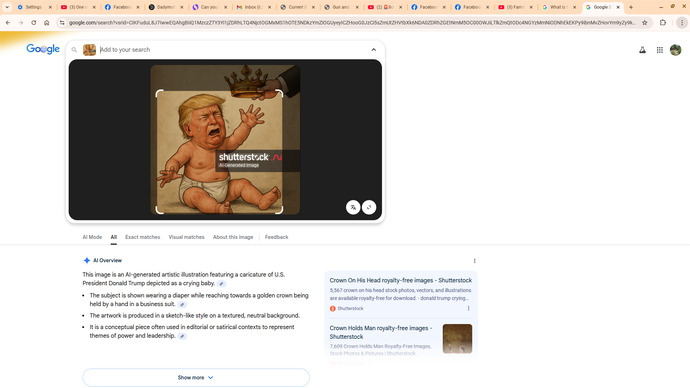Bookmark this page with star icon
Viewport: 690px width, 388px height.
644,22
